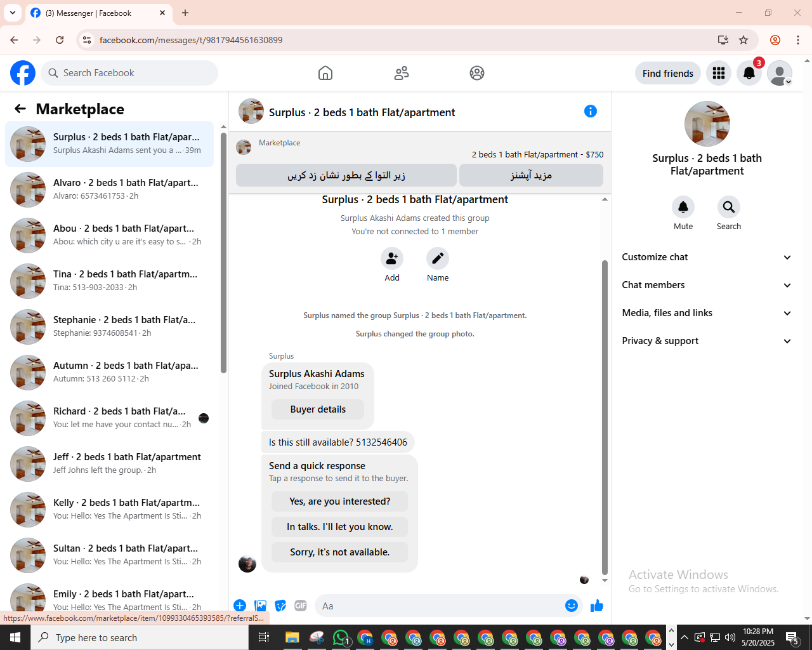
Task: Mute this conversation with the bell icon
Action: [683, 207]
